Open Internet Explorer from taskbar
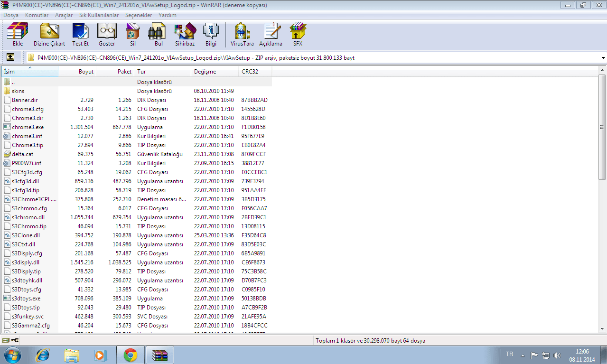 pos(44,355)
